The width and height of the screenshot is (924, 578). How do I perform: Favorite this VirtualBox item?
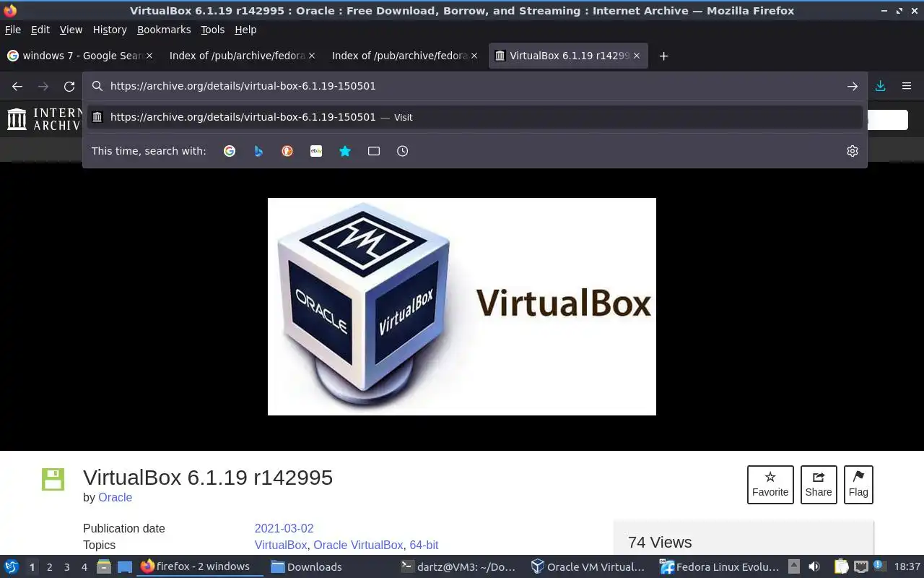770,485
